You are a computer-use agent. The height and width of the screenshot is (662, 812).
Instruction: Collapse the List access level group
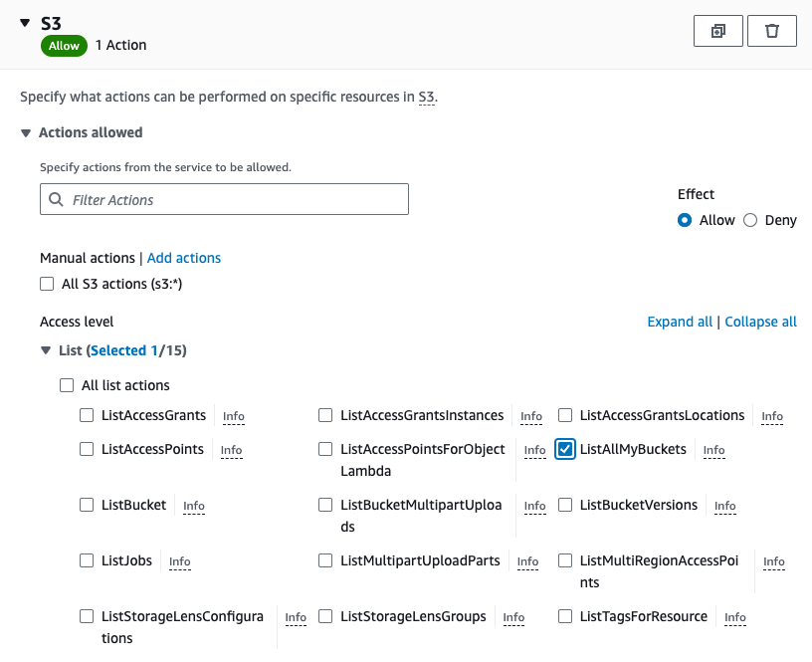click(46, 350)
